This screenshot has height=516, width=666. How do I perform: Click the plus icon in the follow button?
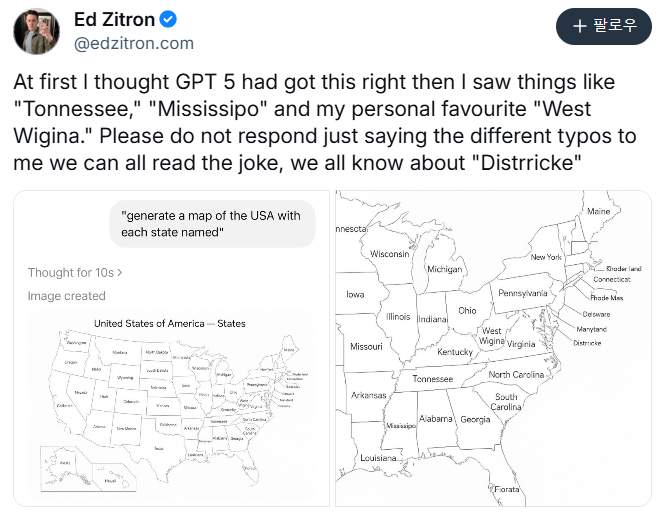(580, 26)
